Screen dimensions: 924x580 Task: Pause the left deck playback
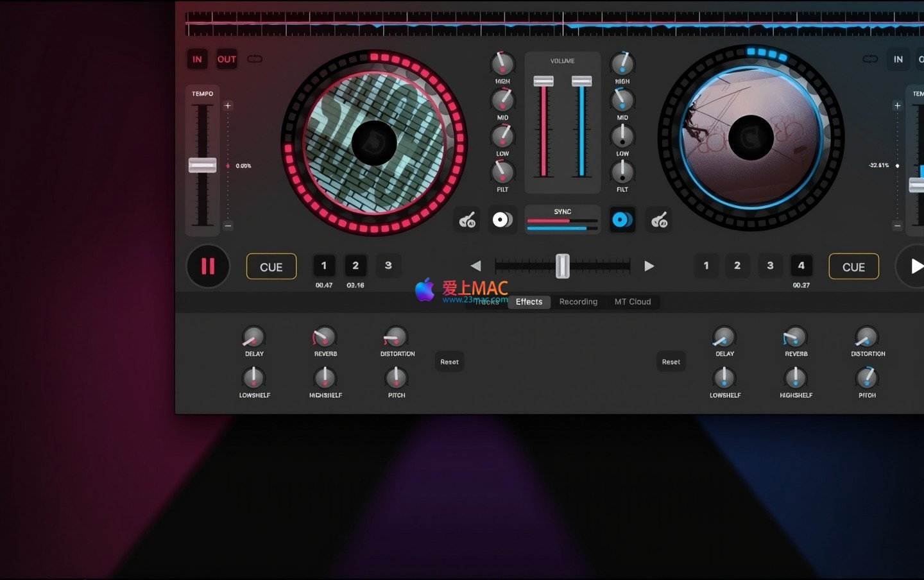tap(208, 266)
